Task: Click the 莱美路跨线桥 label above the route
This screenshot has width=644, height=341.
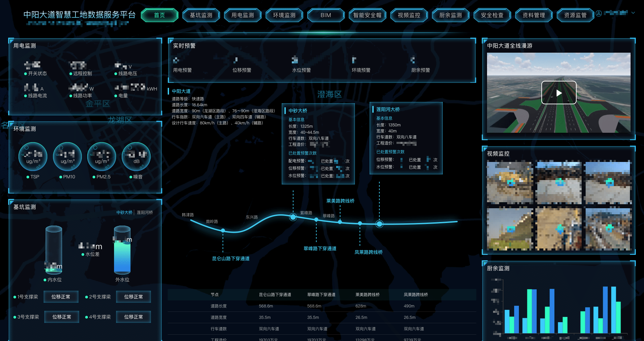Action: pos(340,201)
